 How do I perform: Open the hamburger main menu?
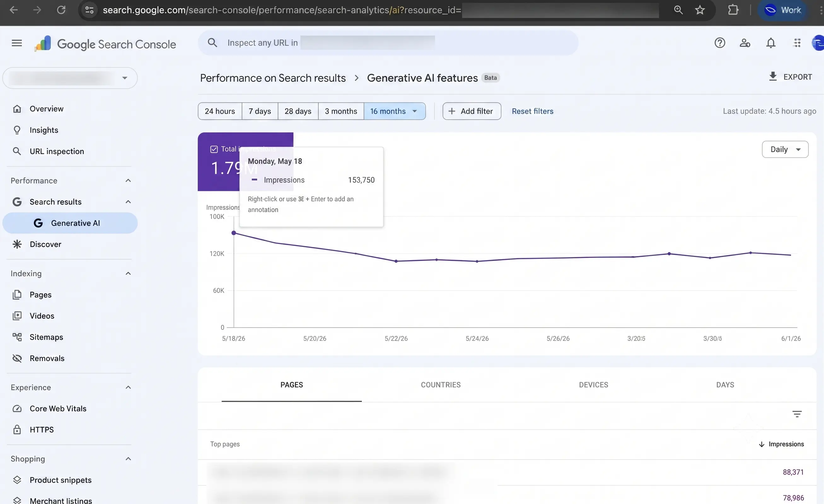pyautogui.click(x=17, y=43)
